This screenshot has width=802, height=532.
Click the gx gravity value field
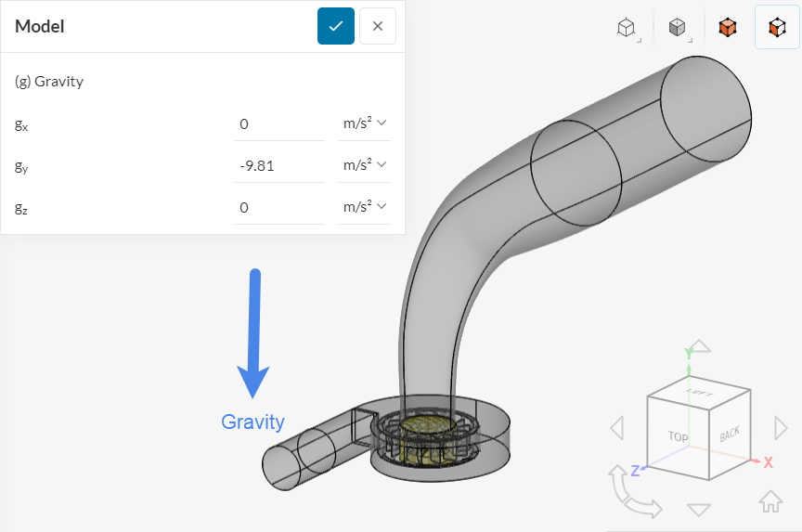point(279,124)
